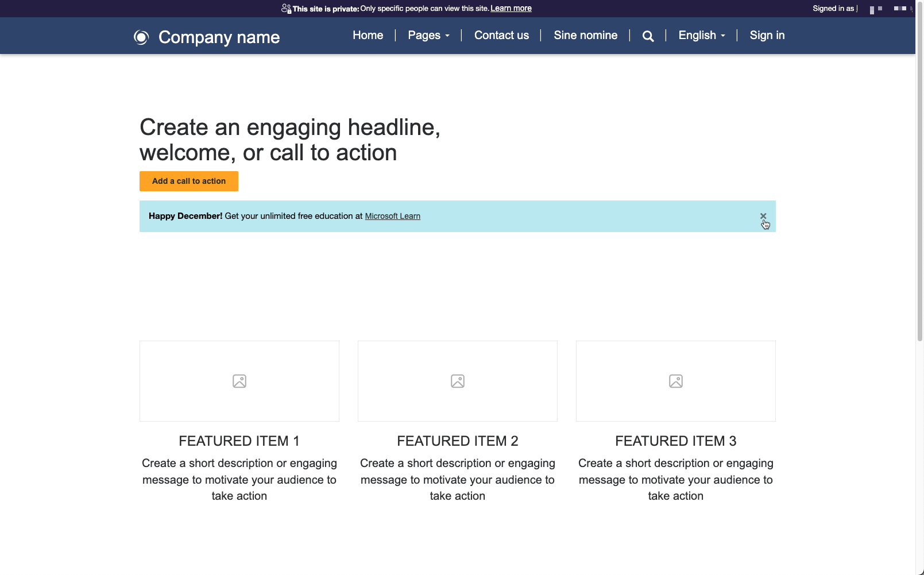Click Learn more about site privacy

click(x=511, y=8)
